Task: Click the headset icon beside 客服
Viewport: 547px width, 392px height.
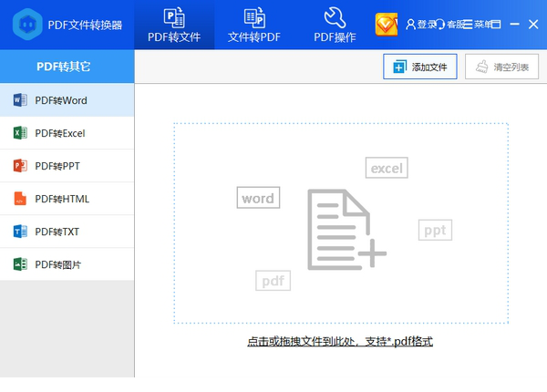Action: (440, 24)
